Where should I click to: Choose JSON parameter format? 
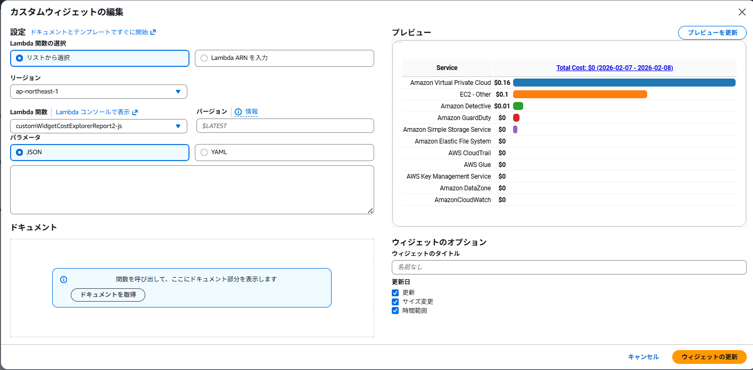pyautogui.click(x=99, y=152)
